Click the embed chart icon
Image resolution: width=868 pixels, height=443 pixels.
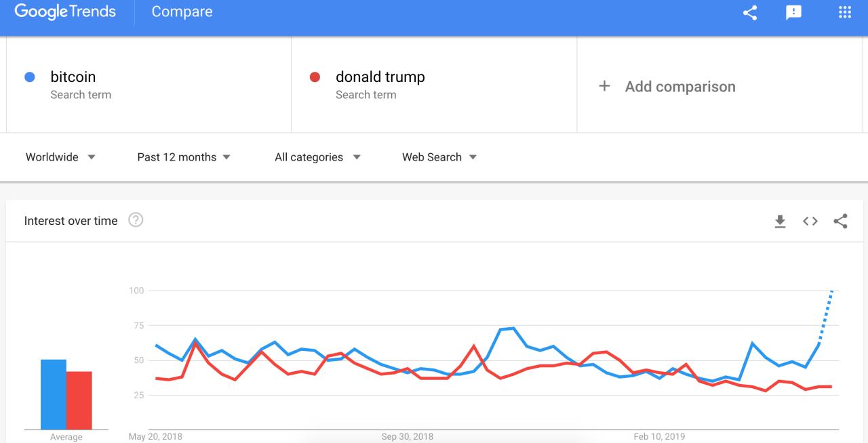[x=810, y=220]
